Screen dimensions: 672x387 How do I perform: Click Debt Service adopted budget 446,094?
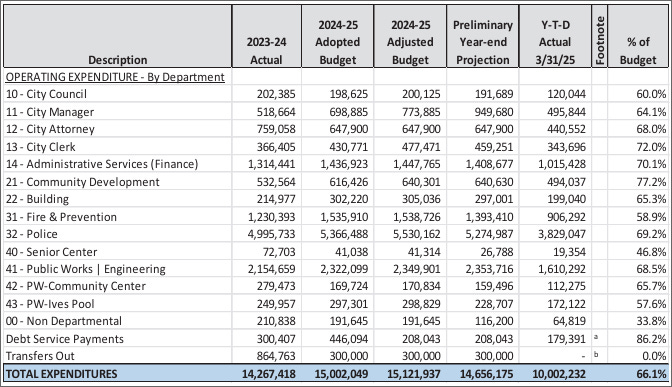(x=348, y=339)
